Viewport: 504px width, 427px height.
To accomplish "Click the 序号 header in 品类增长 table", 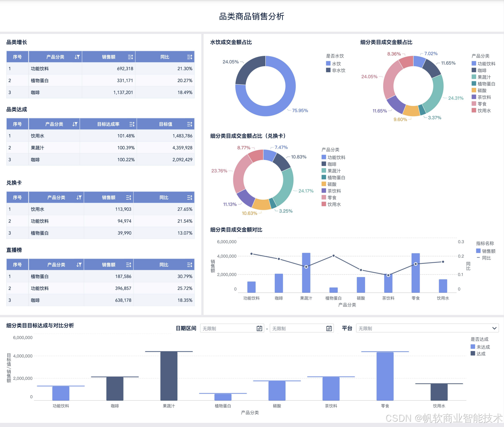I will (x=17, y=57).
